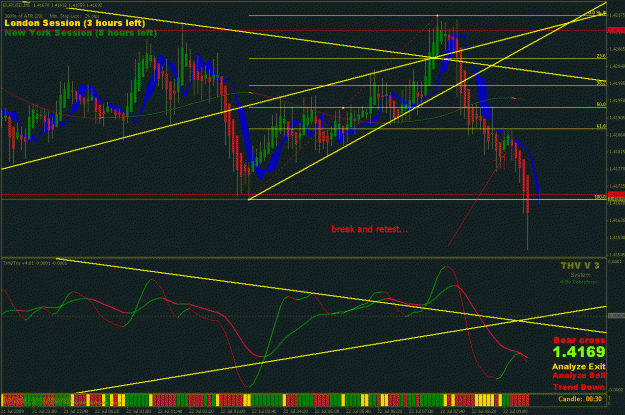Image resolution: width=625 pixels, height=415 pixels.
Task: Click the green 1.4169 price readout
Action: pyautogui.click(x=579, y=352)
